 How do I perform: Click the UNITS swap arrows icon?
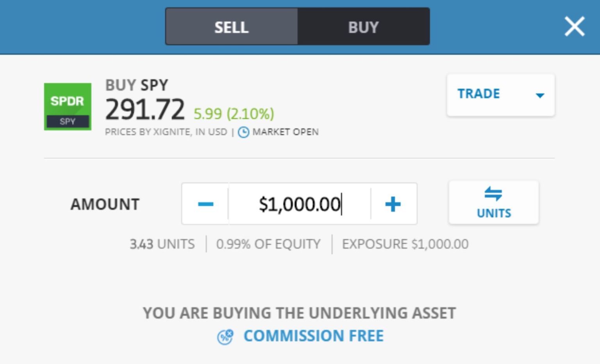click(493, 194)
